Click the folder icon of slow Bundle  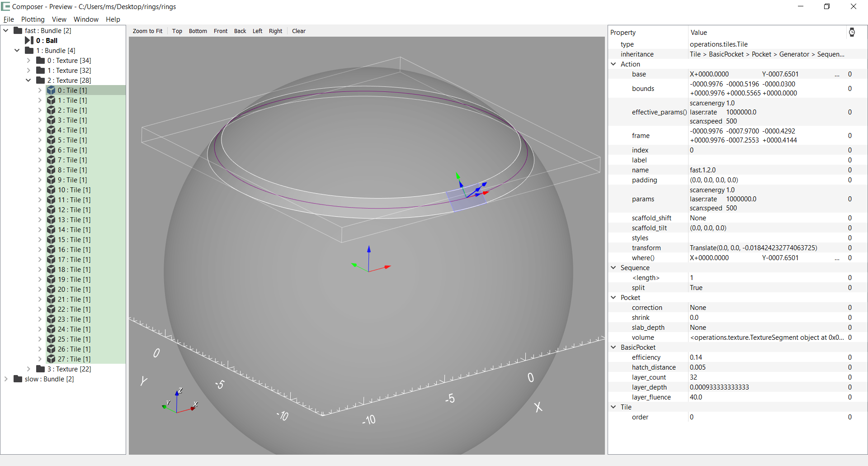click(x=18, y=379)
